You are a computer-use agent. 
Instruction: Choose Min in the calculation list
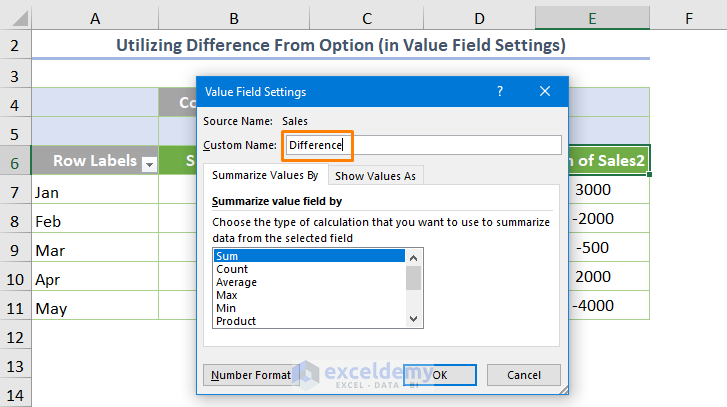click(x=309, y=308)
